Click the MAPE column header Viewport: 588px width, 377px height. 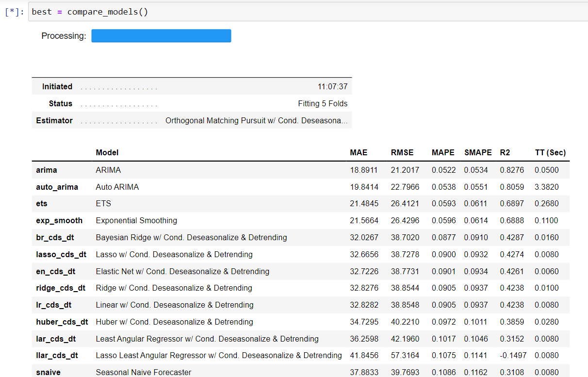[x=443, y=152]
